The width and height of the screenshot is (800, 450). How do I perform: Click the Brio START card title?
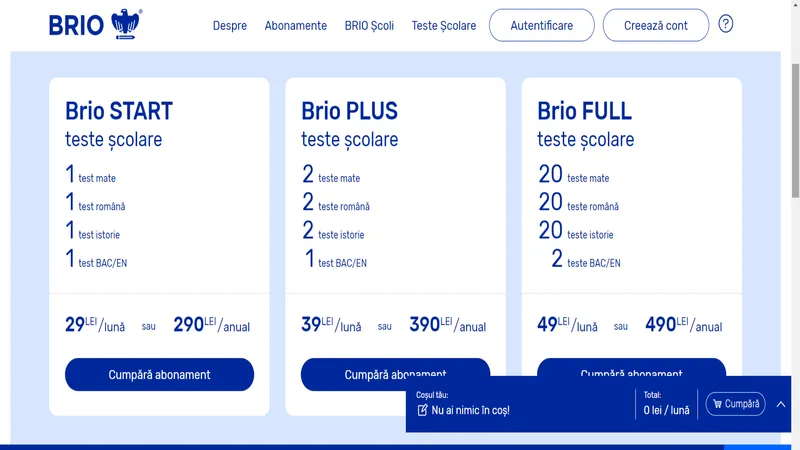[x=119, y=110]
